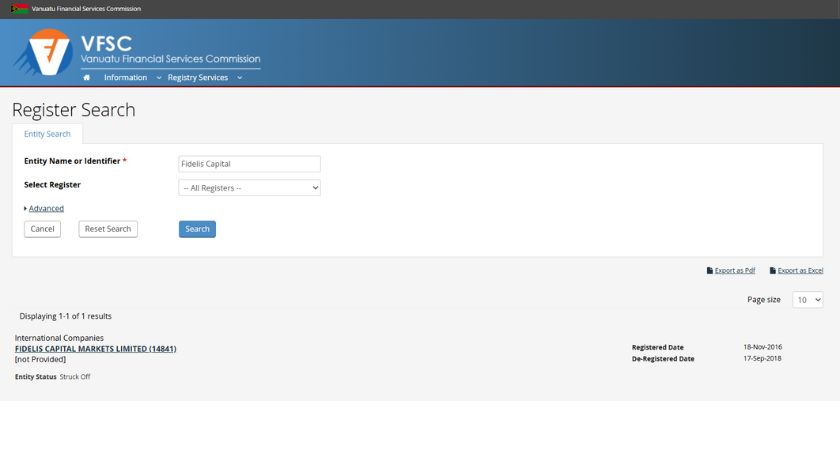
Task: Expand the Advanced search options
Action: click(45, 209)
